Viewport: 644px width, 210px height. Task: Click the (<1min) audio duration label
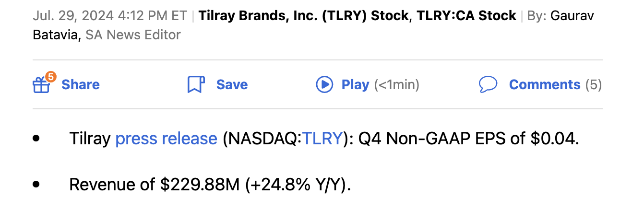[x=396, y=85]
